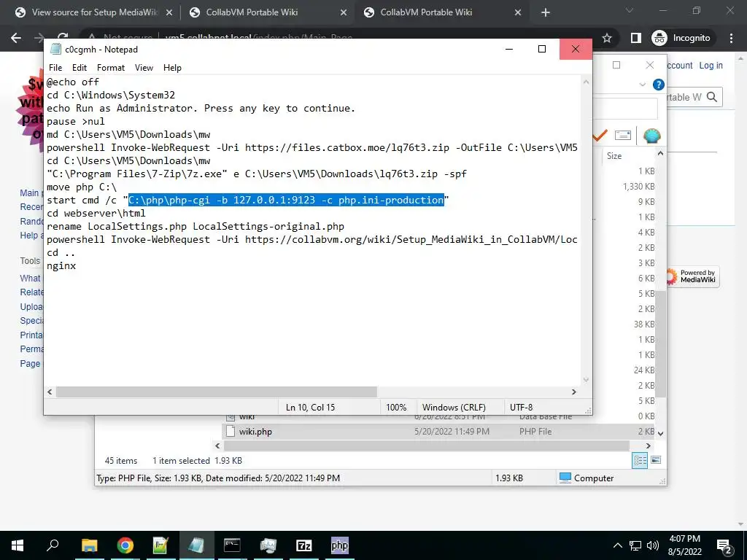Bookmark this page with the star icon

pos(606,38)
